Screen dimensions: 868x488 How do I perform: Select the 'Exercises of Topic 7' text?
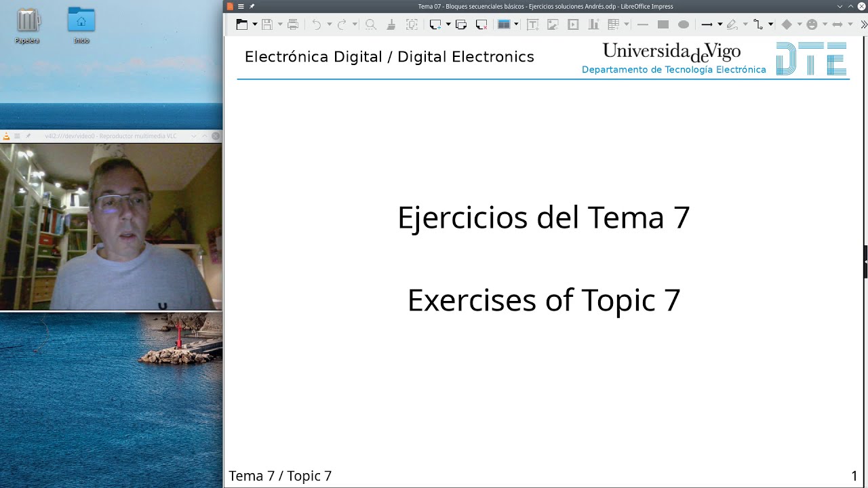tap(544, 300)
